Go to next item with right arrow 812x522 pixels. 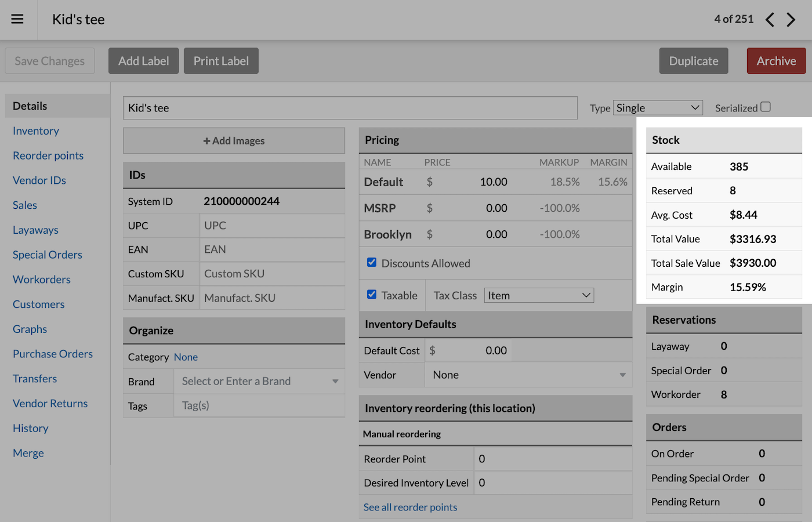pyautogui.click(x=791, y=20)
